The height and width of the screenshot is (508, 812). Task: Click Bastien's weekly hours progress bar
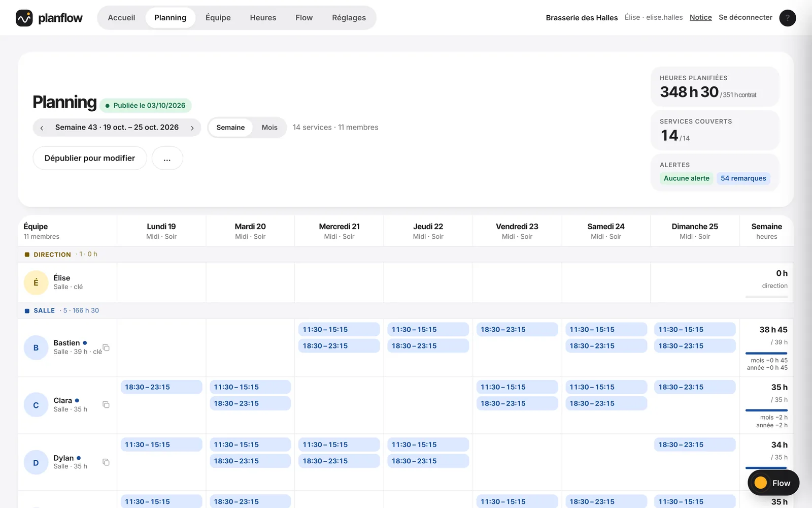pyautogui.click(x=766, y=353)
